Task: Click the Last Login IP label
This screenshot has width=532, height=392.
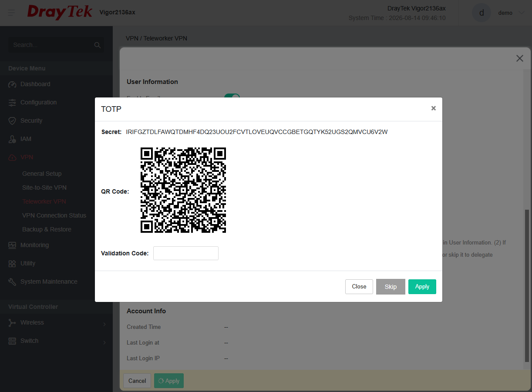Action: tap(143, 358)
